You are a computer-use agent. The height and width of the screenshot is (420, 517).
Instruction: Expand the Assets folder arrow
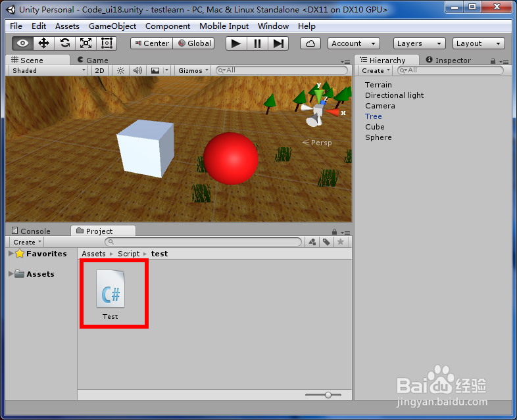11,273
